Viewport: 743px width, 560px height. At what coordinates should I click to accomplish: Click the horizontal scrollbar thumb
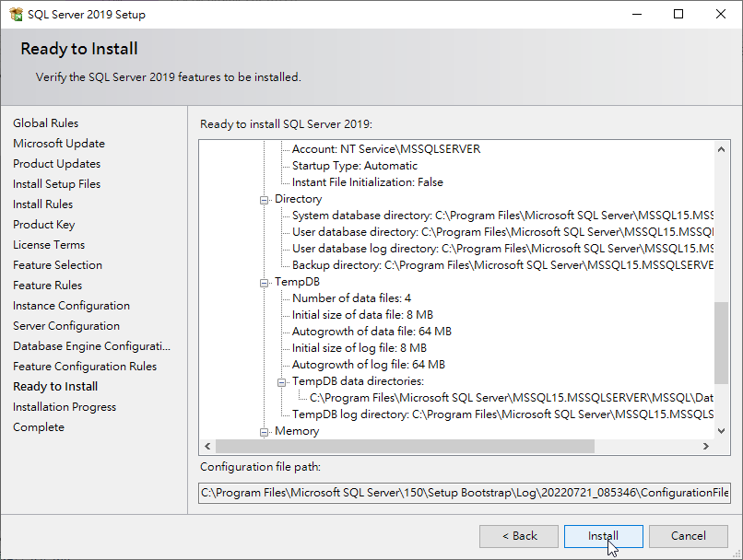[x=405, y=446]
